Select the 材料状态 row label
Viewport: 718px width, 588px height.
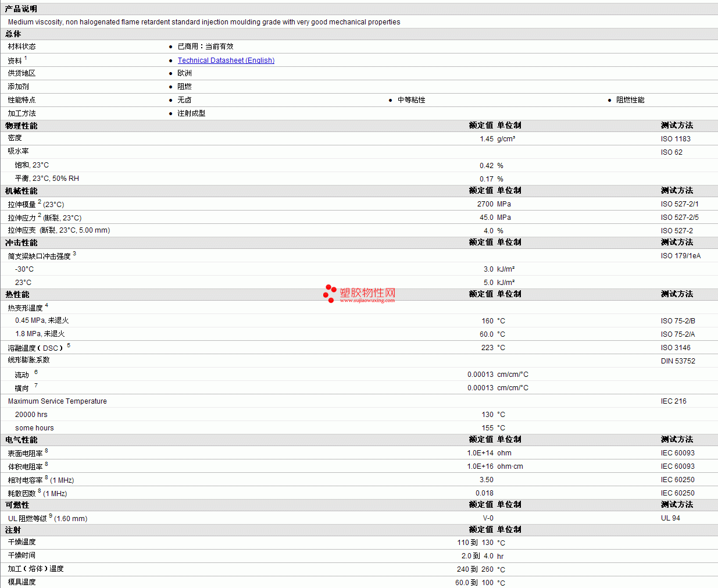tap(22, 47)
